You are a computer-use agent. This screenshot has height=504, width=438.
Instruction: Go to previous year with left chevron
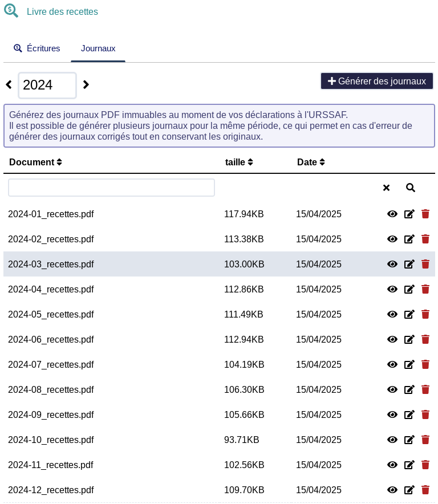[9, 84]
